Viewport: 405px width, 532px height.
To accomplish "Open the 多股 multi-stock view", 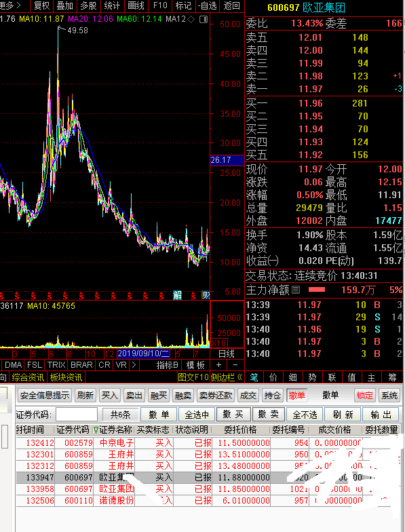I will pos(88,5).
